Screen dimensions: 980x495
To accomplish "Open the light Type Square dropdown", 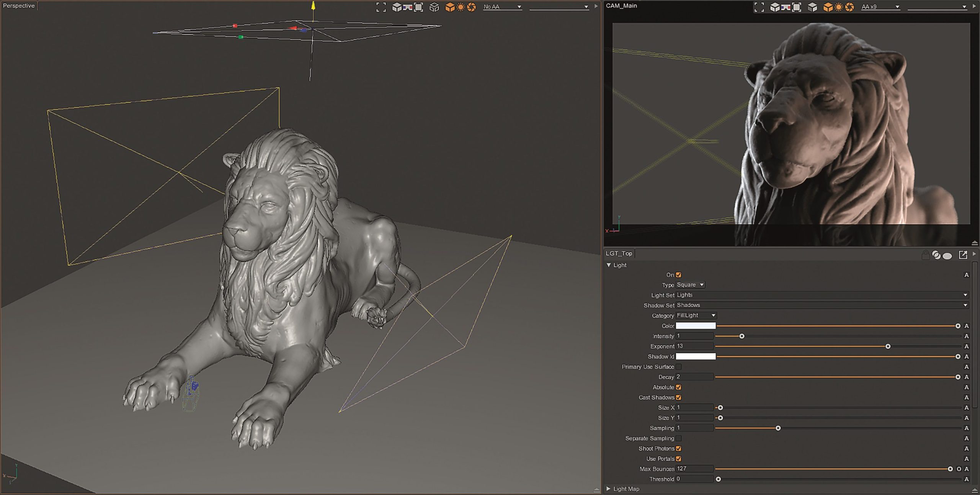I will [691, 285].
